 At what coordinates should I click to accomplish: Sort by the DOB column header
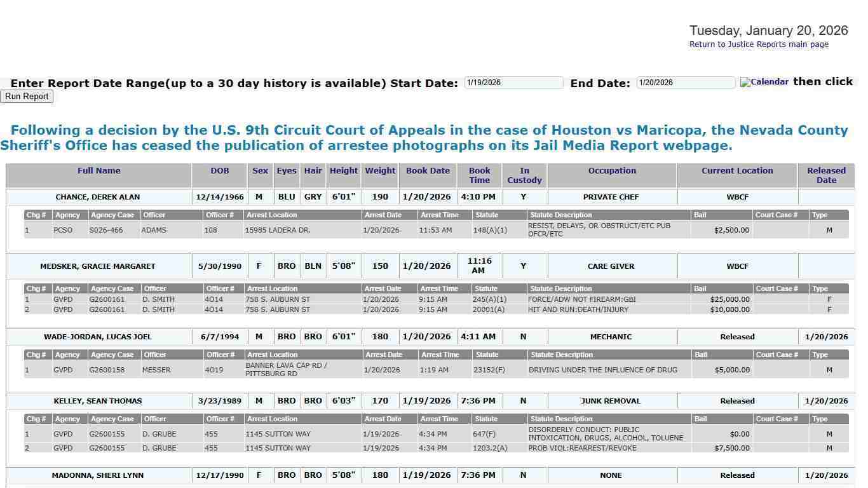coord(219,170)
